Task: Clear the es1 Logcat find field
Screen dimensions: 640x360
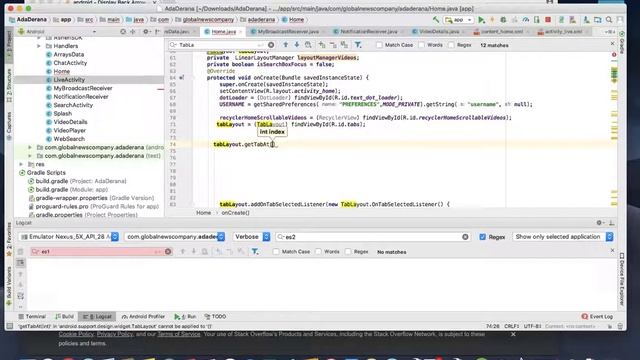Action: (168, 251)
